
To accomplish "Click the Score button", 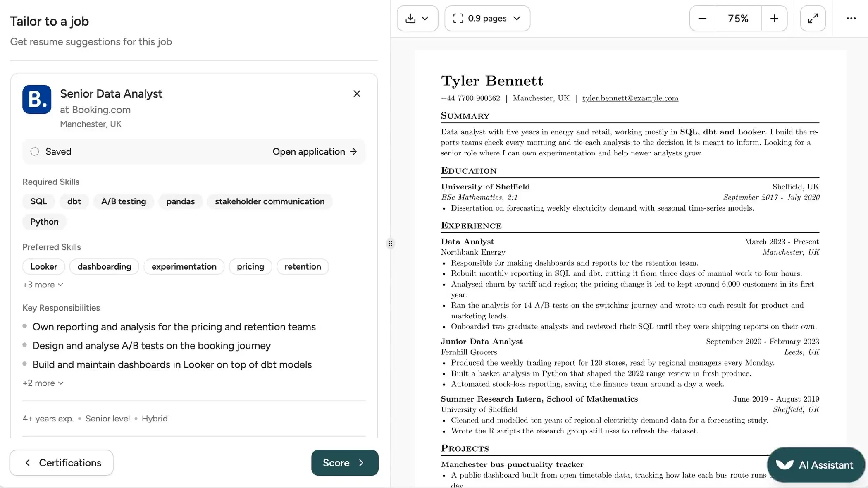I will click(x=345, y=463).
